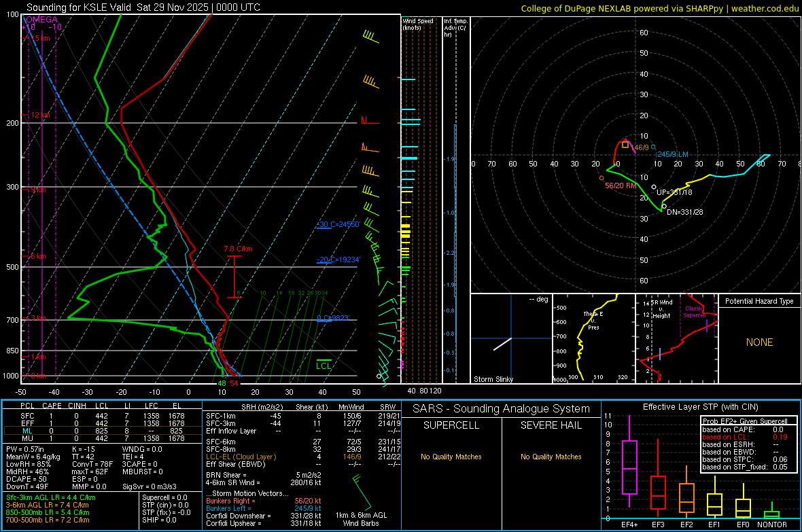Click the 'Corfidi Downshear =' entry
The width and height of the screenshot is (802, 532).
(264, 516)
